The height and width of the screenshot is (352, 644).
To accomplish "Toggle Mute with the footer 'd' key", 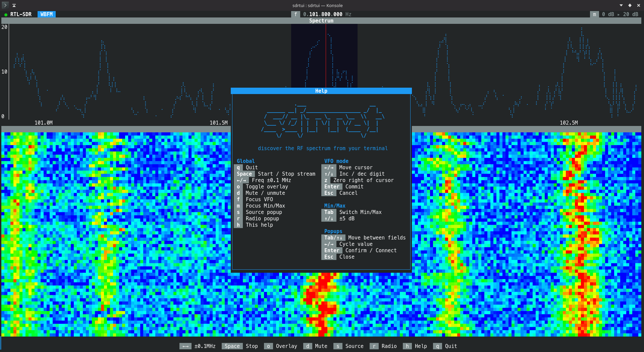I will [x=308, y=346].
